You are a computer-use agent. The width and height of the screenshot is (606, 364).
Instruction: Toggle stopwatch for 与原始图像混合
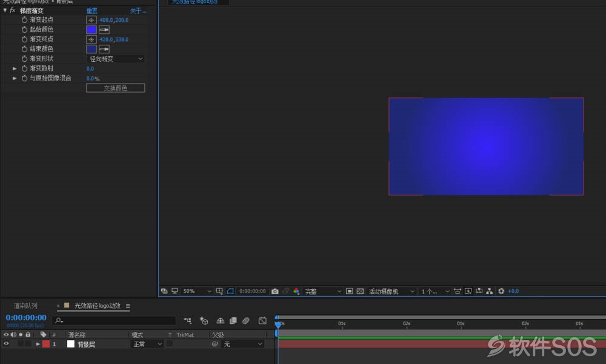[24, 78]
